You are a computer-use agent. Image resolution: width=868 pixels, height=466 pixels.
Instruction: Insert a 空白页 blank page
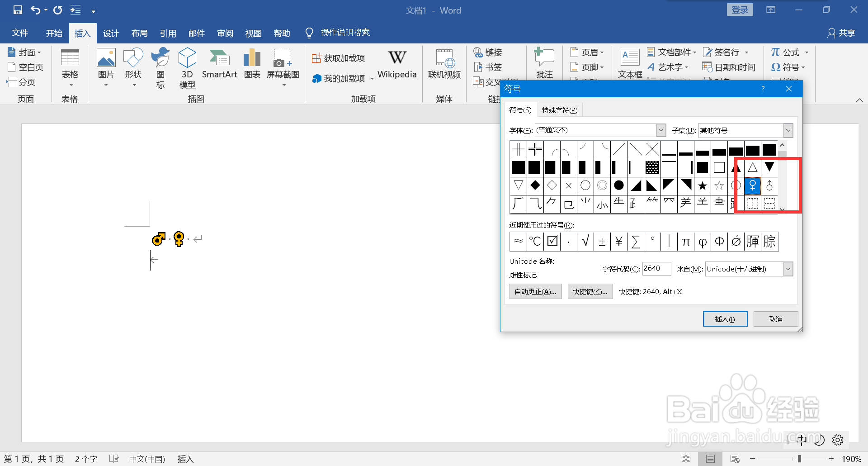tap(26, 67)
